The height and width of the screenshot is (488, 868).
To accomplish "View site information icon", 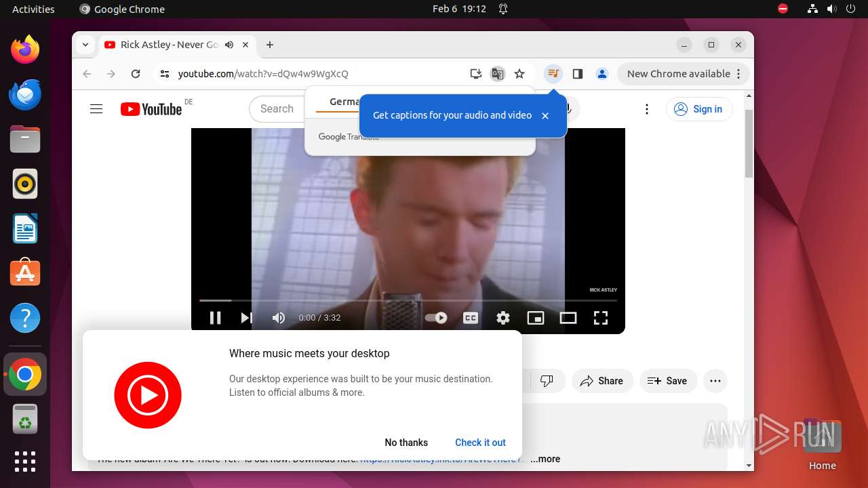I will point(164,74).
